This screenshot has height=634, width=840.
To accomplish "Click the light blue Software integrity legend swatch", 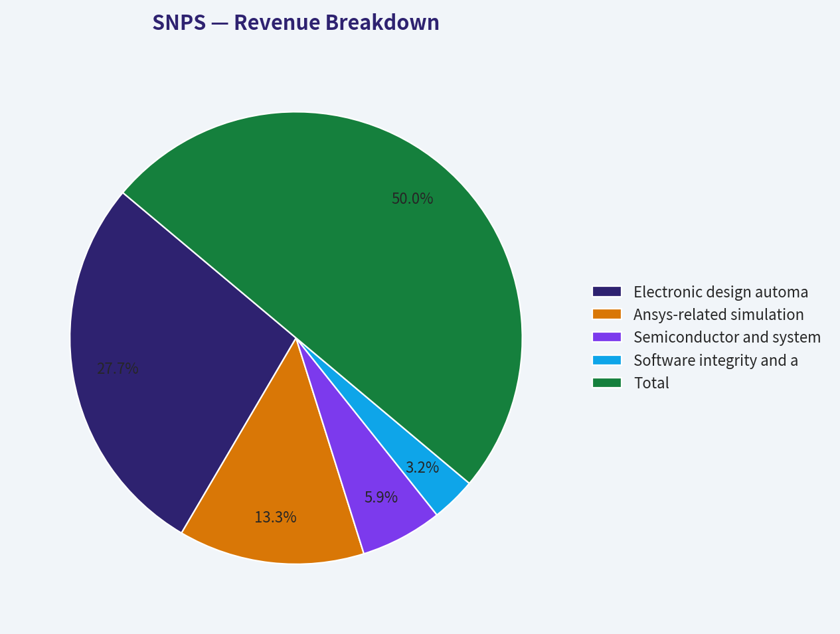I will (x=606, y=360).
